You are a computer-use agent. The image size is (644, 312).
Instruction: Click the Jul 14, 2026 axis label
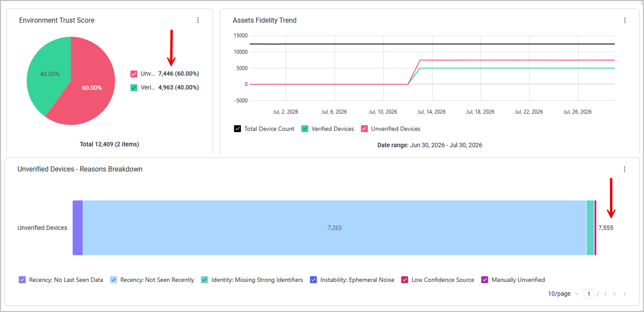coord(432,112)
